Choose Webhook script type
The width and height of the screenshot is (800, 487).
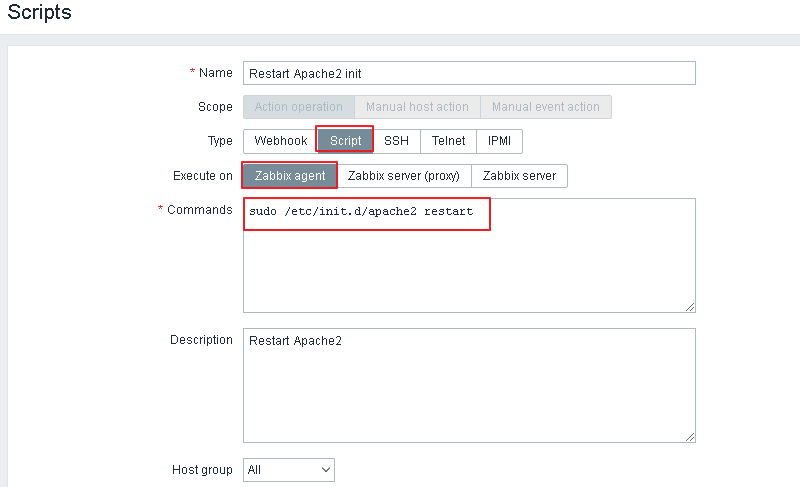(281, 141)
